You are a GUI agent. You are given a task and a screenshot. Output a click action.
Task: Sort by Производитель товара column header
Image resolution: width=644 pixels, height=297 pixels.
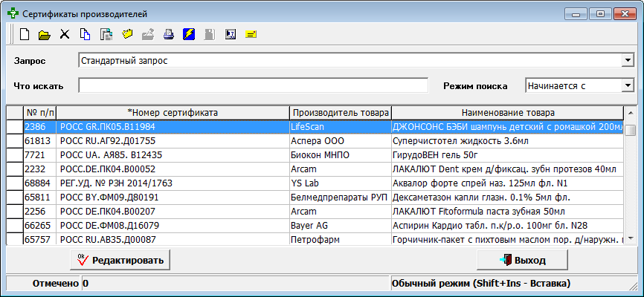tap(340, 113)
